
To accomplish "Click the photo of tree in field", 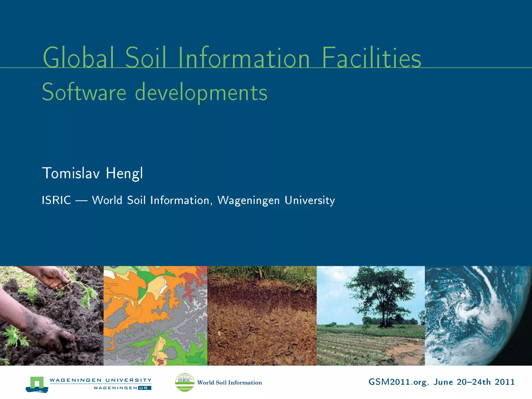I will (x=371, y=316).
